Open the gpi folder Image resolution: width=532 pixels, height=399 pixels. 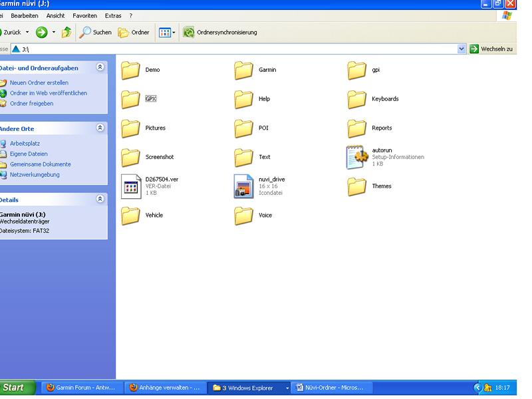pyautogui.click(x=363, y=70)
